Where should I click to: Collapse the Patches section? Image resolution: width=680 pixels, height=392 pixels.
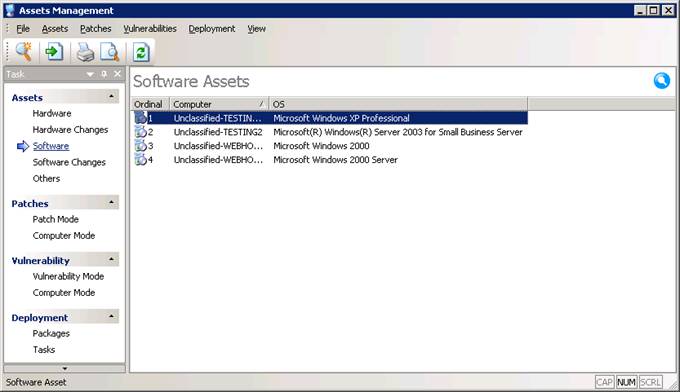click(x=111, y=202)
